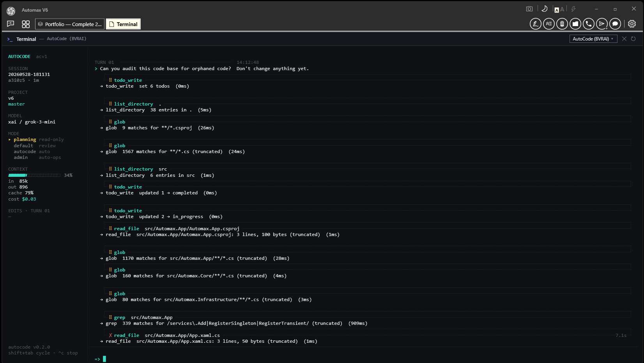Click the glob Automax.Core step icon
The height and width of the screenshot is (363, 644).
[x=110, y=270]
